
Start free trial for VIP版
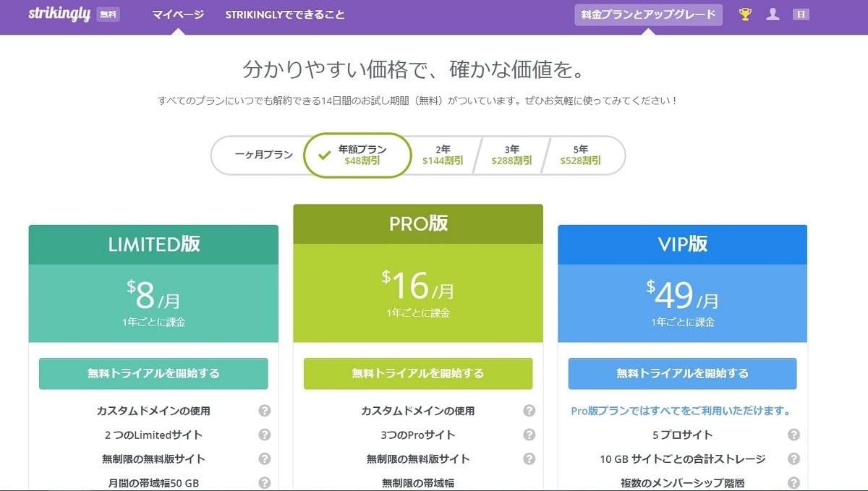point(682,374)
